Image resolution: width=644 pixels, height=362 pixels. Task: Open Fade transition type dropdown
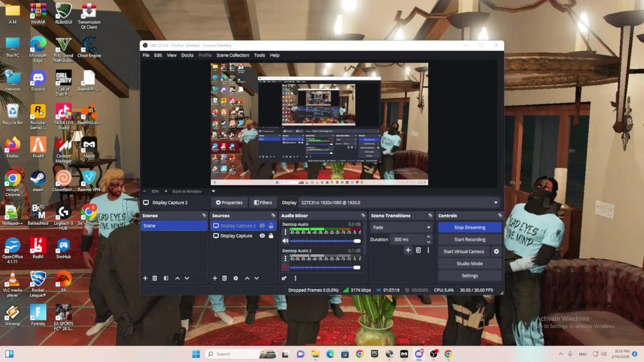401,227
